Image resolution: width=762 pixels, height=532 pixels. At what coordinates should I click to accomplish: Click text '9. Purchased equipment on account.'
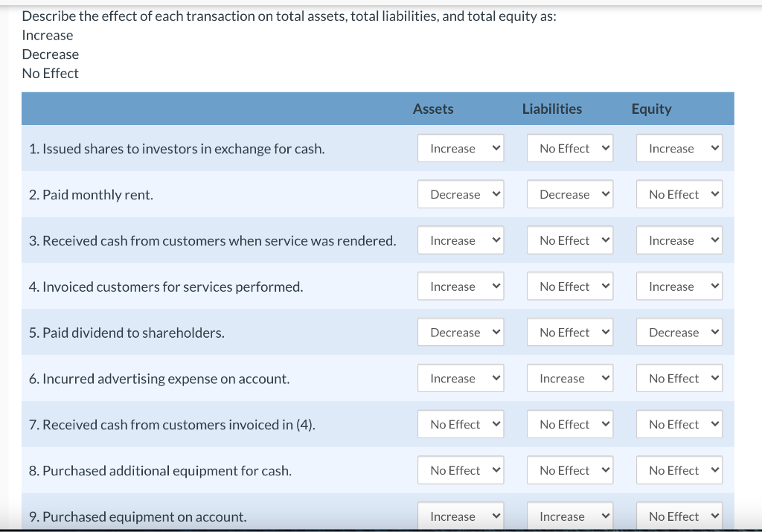coord(138,516)
